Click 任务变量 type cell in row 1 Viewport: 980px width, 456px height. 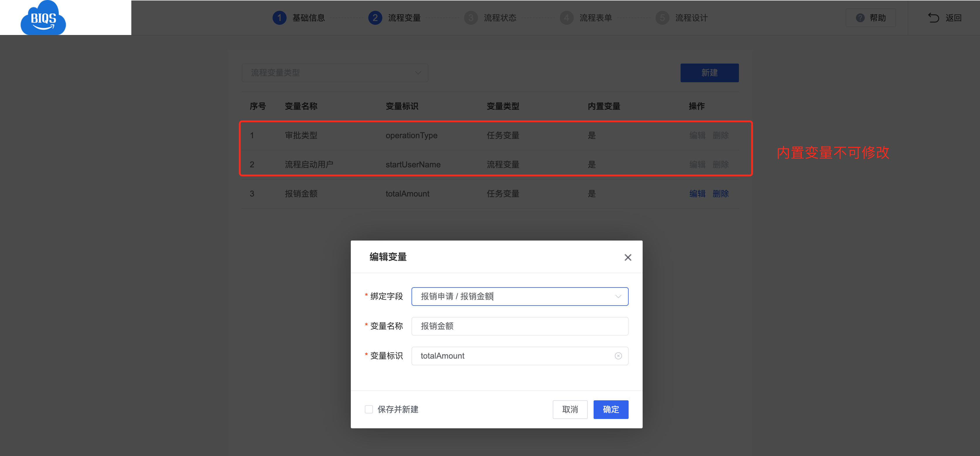coord(503,135)
